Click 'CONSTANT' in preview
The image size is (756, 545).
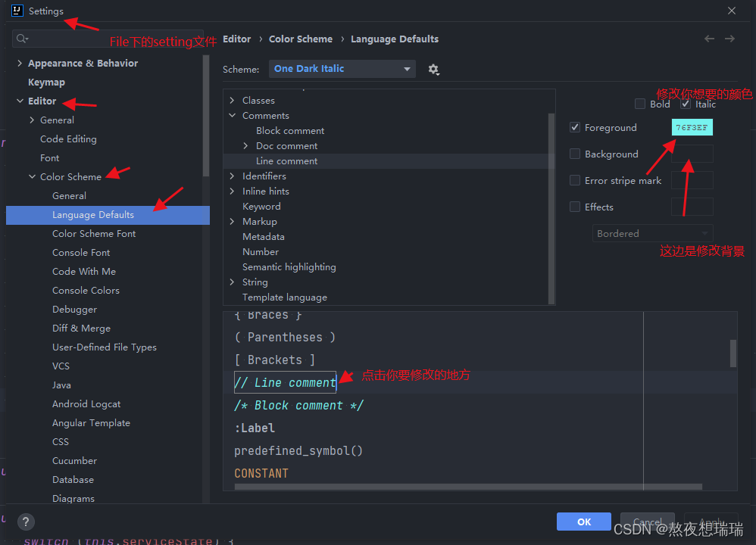pos(261,473)
